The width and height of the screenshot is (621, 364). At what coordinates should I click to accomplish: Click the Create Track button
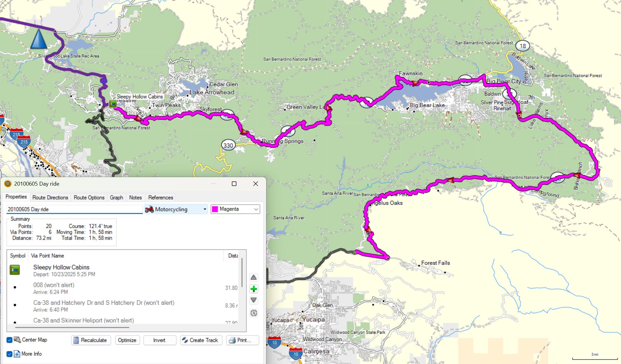click(201, 340)
